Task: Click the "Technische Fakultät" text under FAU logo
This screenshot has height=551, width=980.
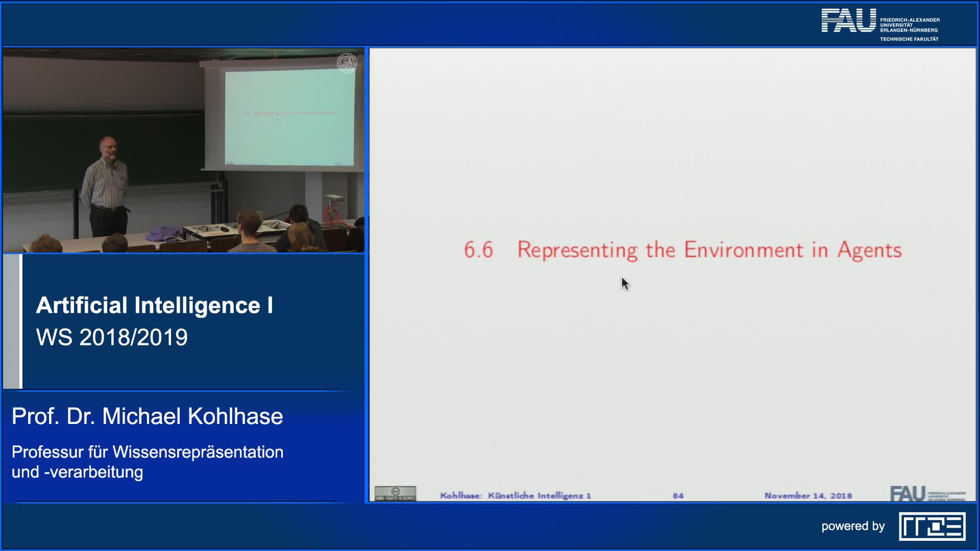Action: pyautogui.click(x=909, y=39)
